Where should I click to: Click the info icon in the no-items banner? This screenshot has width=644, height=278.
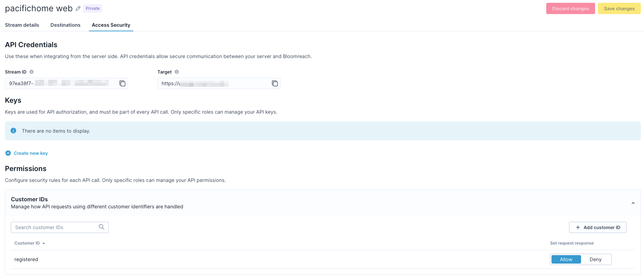14,131
